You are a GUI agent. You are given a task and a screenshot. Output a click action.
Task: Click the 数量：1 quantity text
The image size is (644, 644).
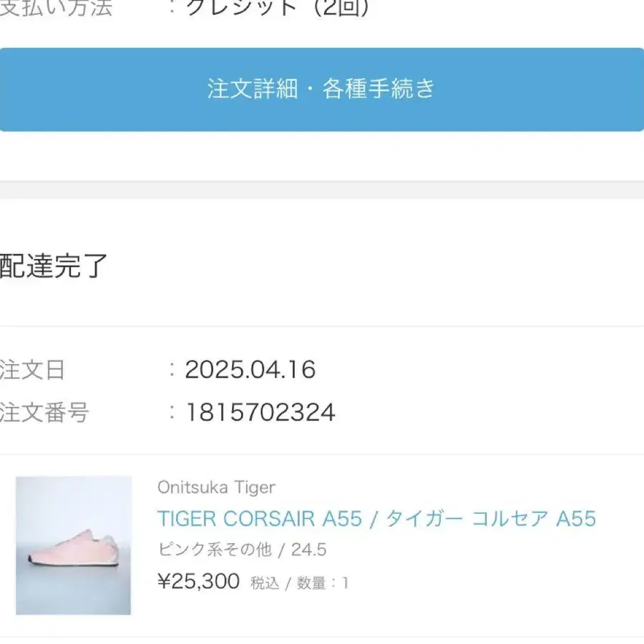(323, 583)
